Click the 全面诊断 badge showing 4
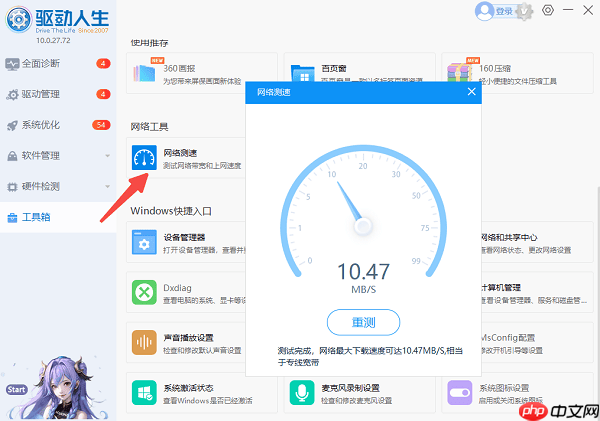 pyautogui.click(x=103, y=64)
